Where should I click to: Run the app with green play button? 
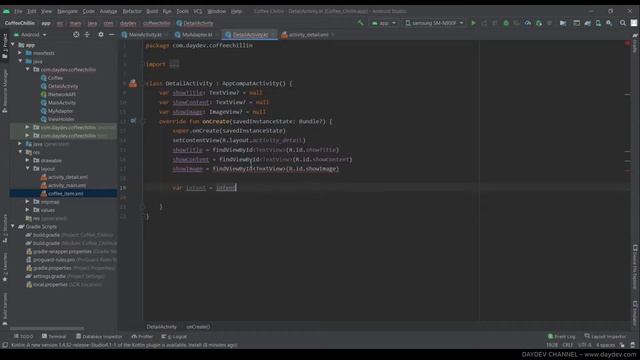pyautogui.click(x=473, y=23)
